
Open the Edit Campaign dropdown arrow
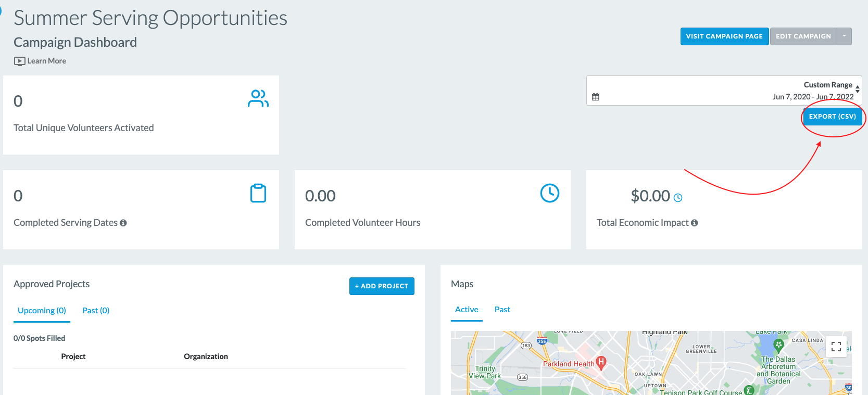point(844,36)
